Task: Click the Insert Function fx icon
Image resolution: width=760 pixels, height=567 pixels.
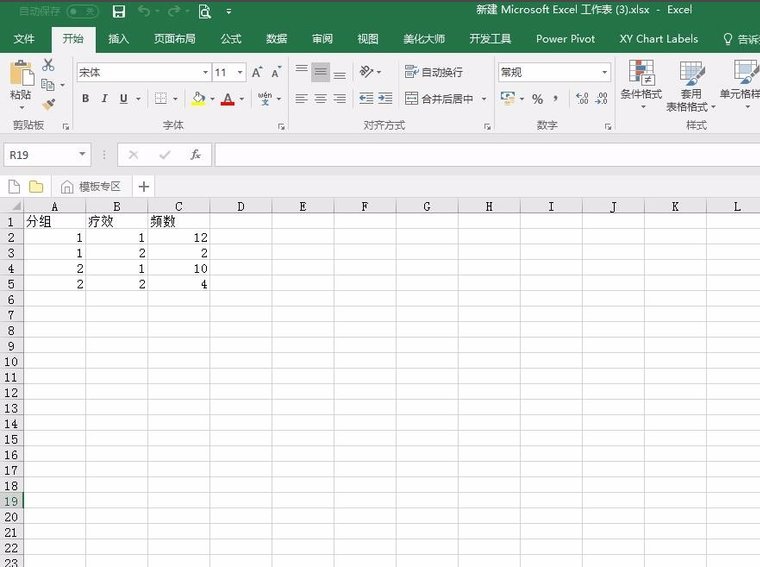Action: 196,155
